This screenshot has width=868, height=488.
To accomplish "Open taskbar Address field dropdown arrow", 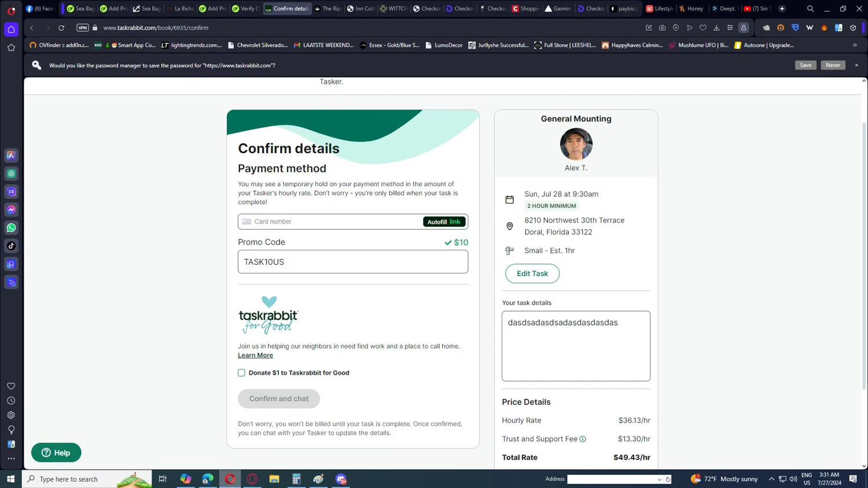I will point(659,479).
